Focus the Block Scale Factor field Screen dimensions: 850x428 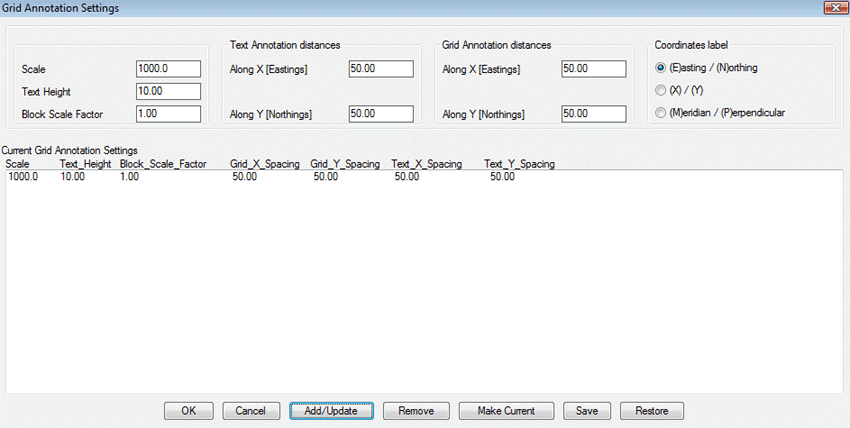pos(168,113)
